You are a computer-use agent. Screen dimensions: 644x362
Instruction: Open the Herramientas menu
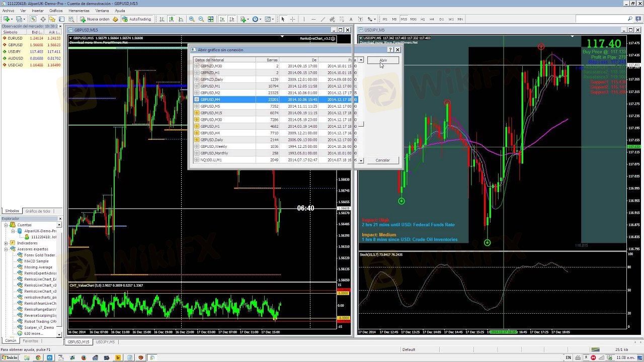pyautogui.click(x=79, y=11)
